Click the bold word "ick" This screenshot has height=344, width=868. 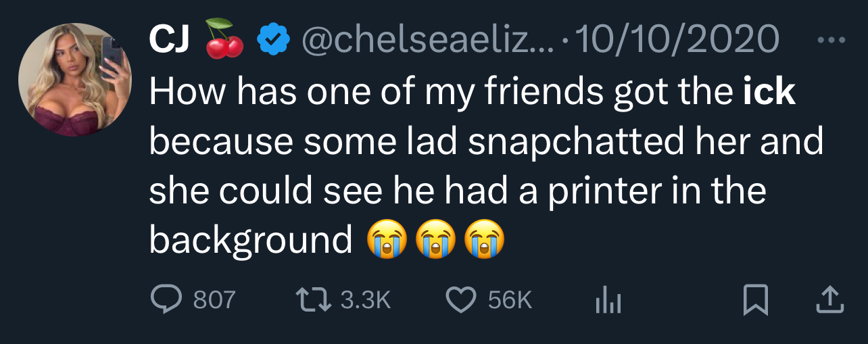(x=769, y=91)
